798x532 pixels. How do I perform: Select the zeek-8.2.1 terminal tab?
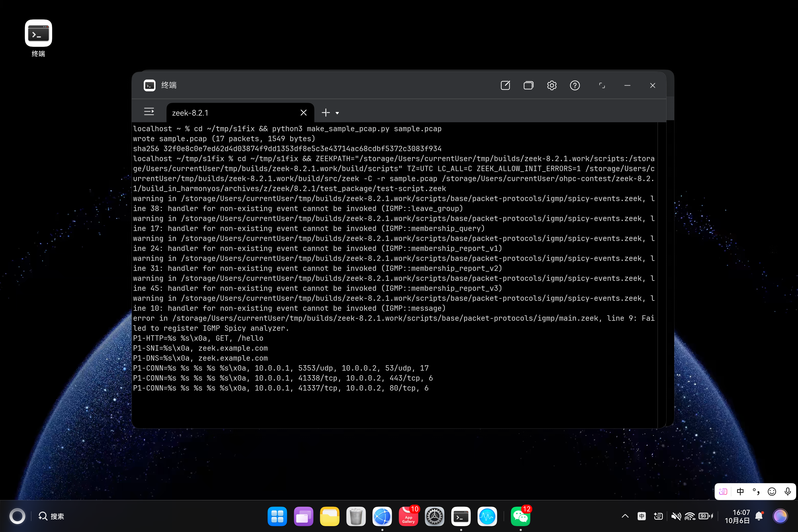pos(240,113)
